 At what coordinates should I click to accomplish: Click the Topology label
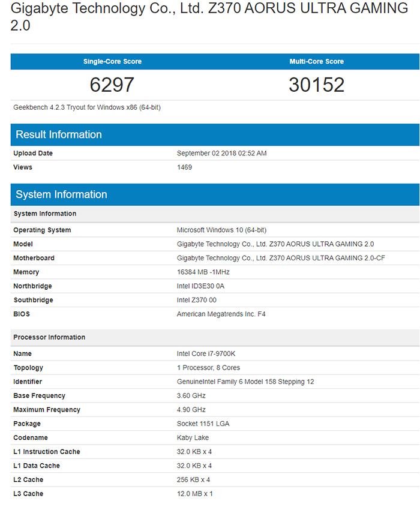click(28, 368)
